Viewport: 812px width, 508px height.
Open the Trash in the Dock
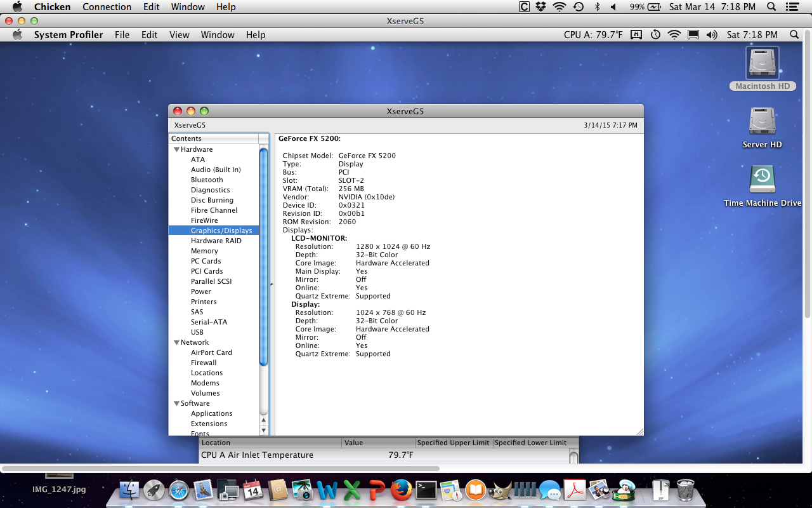686,490
